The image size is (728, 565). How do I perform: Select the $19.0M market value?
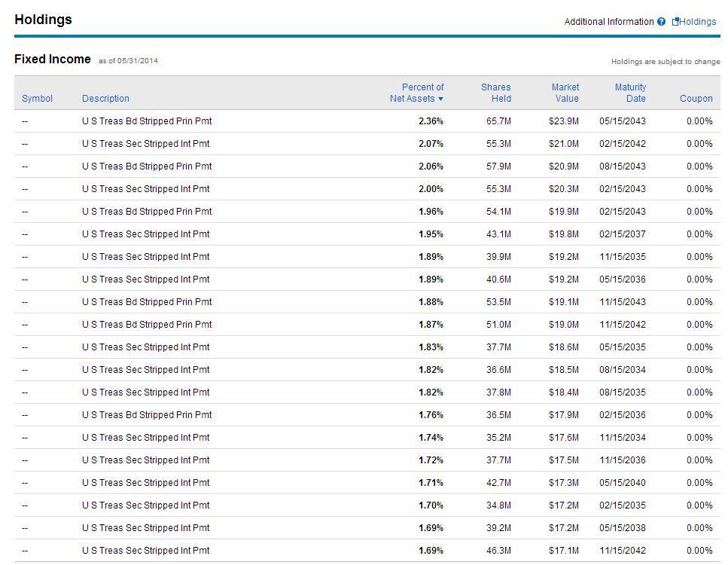(x=564, y=325)
